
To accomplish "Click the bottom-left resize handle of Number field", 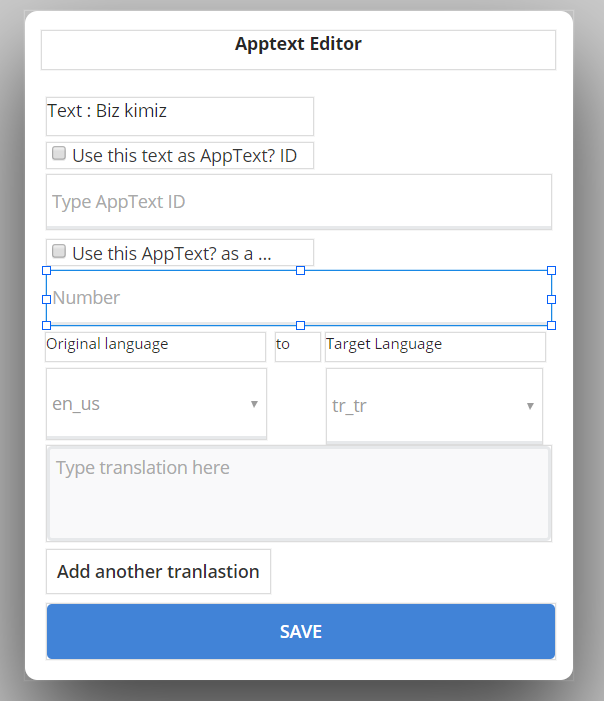I will [x=46, y=325].
